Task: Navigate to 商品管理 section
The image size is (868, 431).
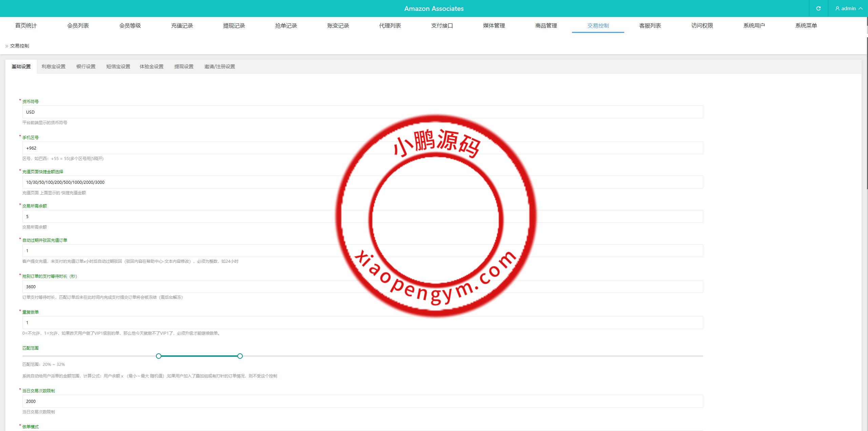Action: click(546, 26)
